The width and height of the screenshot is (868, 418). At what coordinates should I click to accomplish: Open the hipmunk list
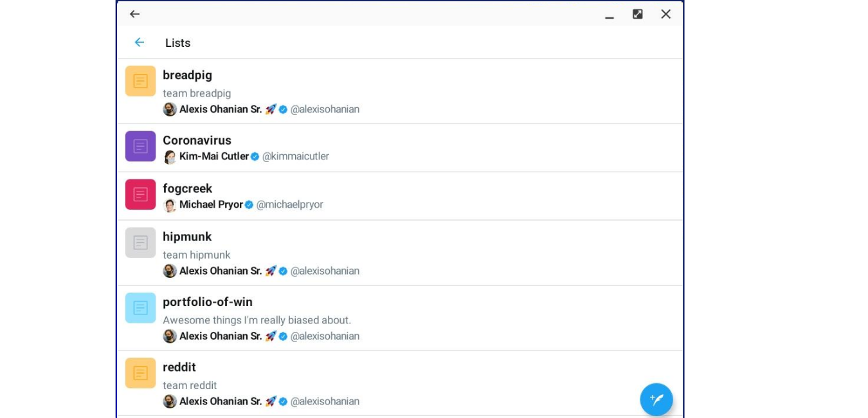[186, 237]
